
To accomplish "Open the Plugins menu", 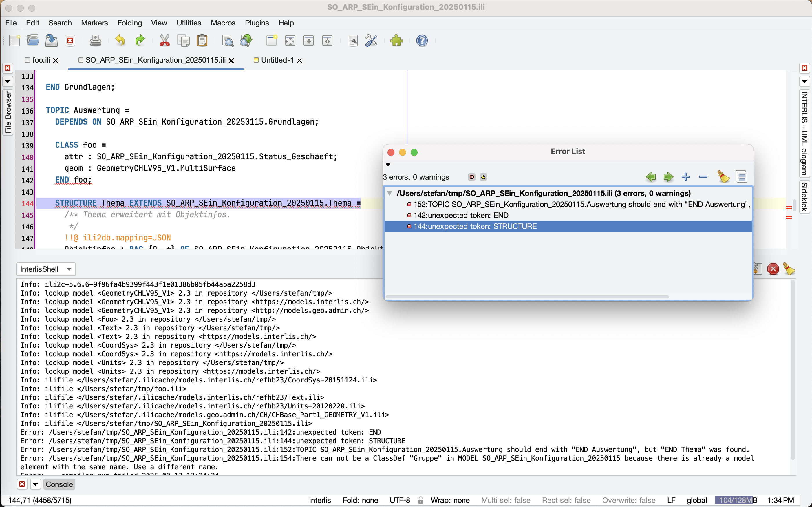I will click(257, 23).
